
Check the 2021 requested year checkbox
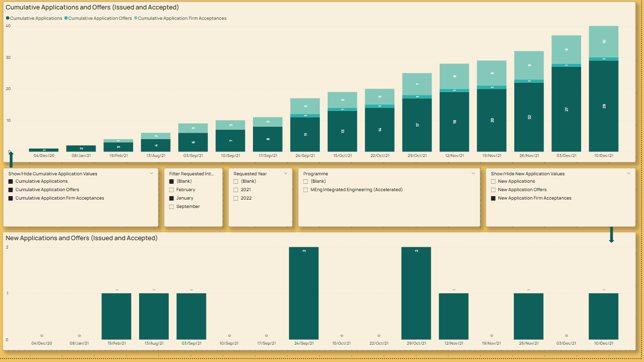tap(236, 190)
